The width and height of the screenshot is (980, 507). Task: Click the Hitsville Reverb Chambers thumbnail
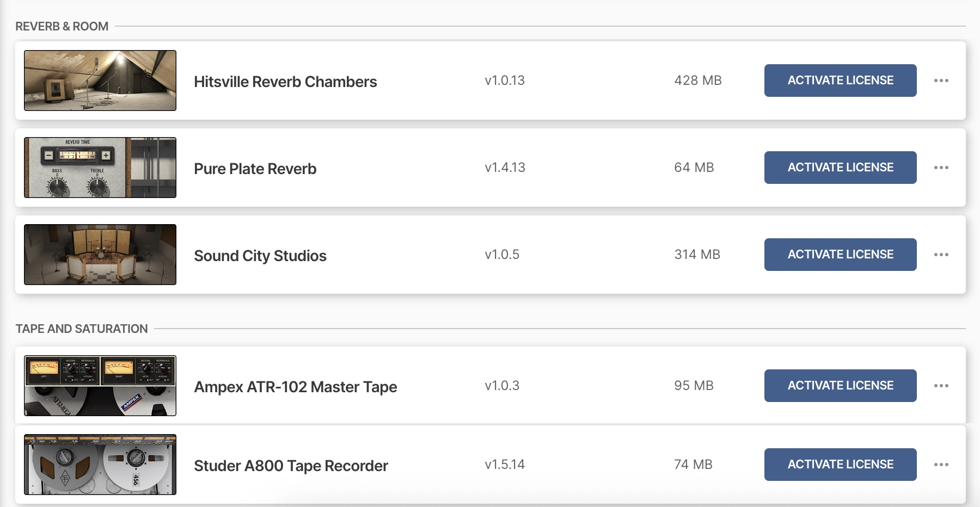click(100, 81)
